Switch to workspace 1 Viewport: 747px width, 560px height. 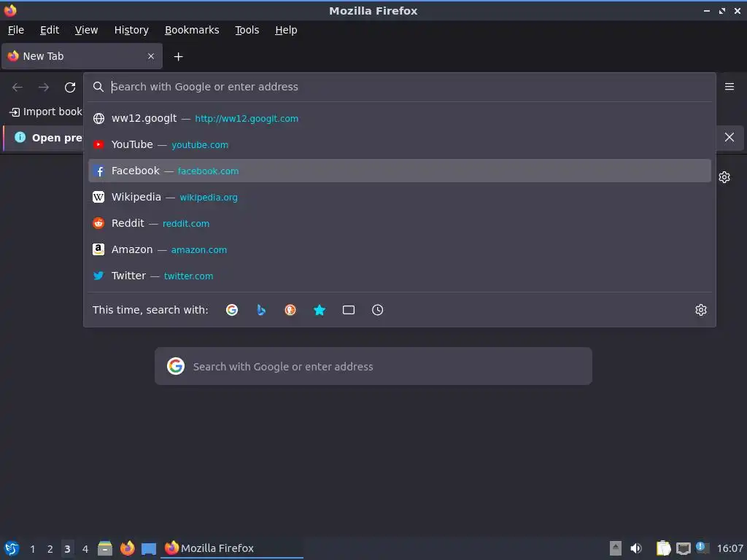32,549
